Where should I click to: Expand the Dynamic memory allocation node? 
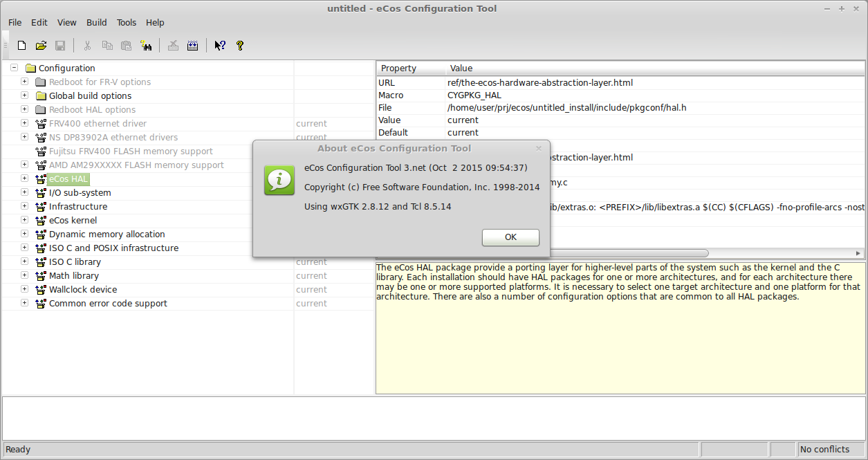[25, 234]
